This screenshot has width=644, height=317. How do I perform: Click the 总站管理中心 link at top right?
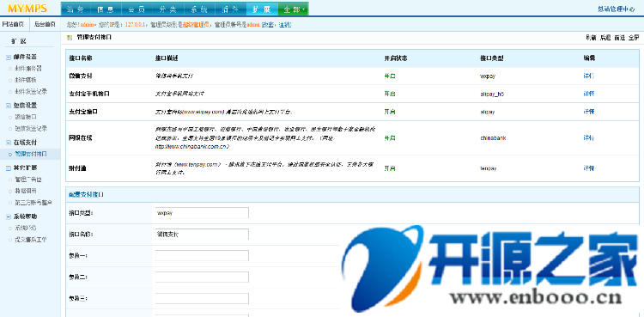tap(617, 9)
